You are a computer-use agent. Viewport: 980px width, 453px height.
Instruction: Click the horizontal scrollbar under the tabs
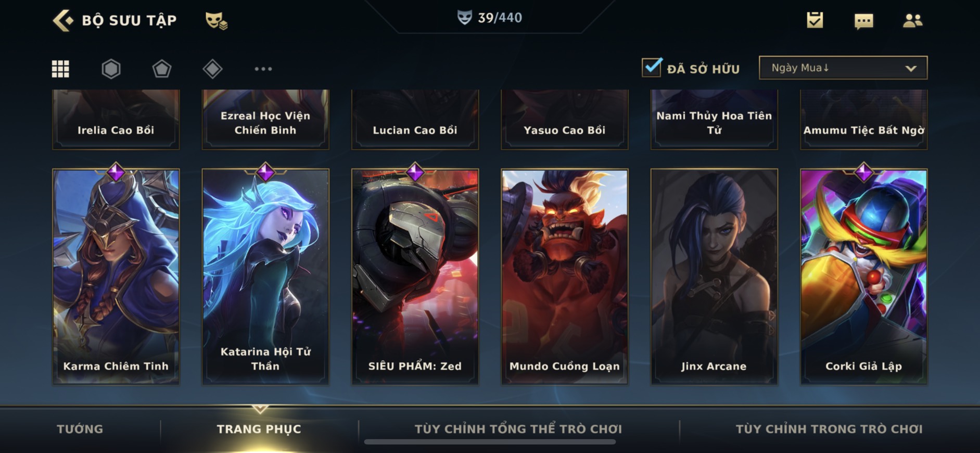490,442
